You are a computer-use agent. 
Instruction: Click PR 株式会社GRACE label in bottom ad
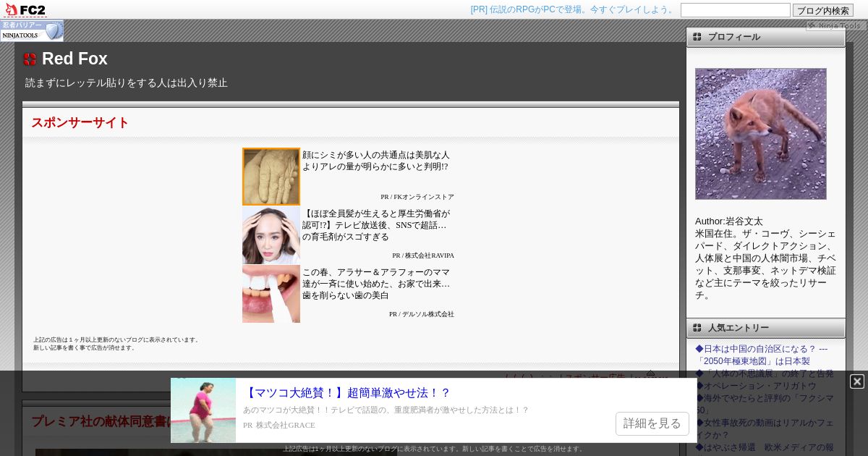click(279, 425)
